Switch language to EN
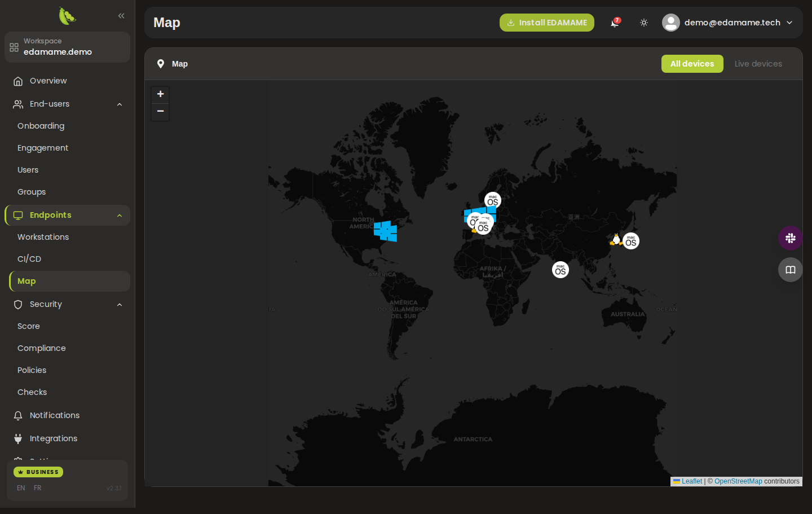Image resolution: width=812 pixels, height=514 pixels. tap(21, 488)
